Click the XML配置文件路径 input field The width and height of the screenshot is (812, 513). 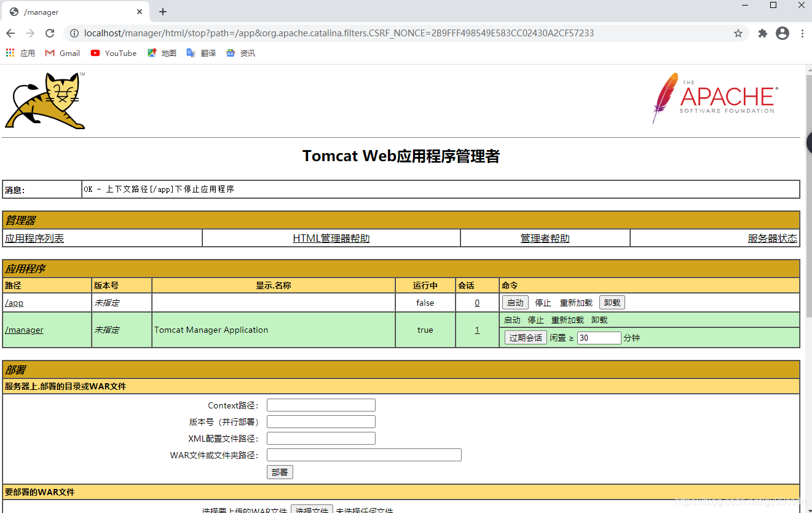click(x=321, y=439)
